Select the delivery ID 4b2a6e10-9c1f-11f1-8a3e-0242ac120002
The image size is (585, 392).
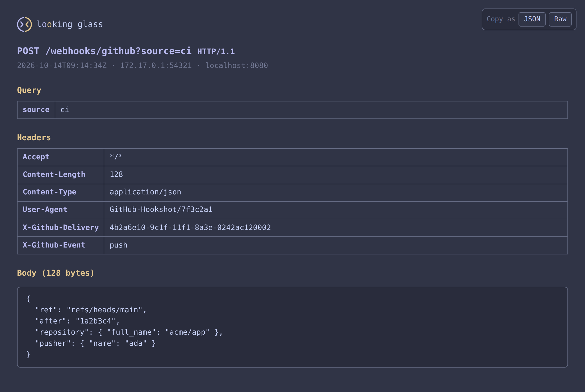[x=336, y=228]
